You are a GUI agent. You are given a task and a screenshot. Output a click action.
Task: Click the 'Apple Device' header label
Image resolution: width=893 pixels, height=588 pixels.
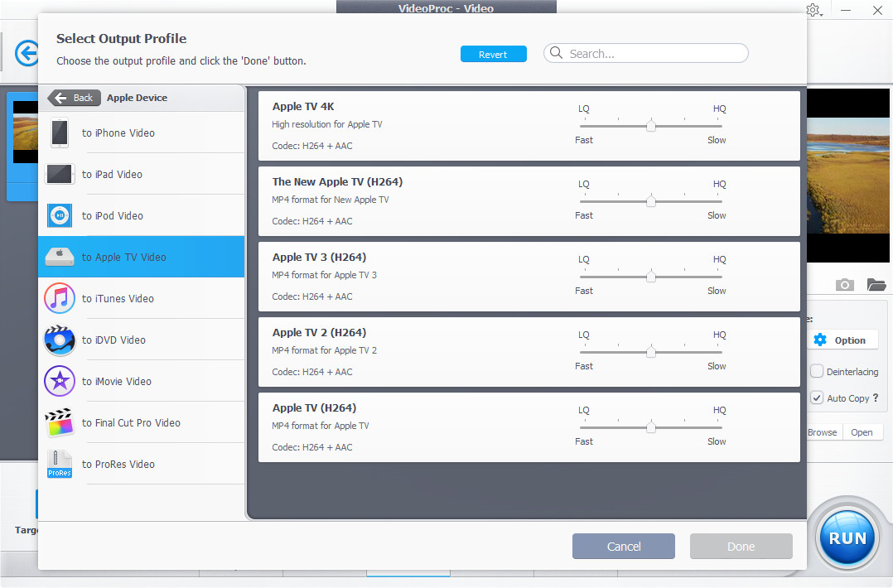pos(138,98)
